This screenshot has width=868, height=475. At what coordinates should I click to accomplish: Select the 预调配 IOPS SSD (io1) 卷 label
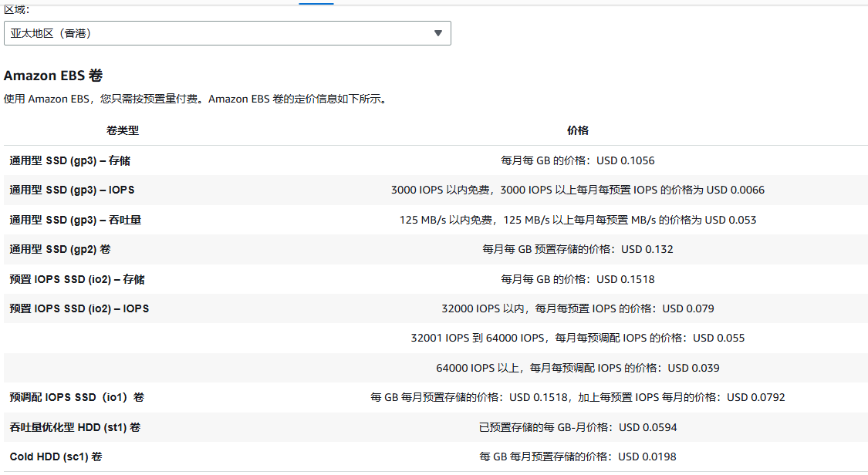77,397
